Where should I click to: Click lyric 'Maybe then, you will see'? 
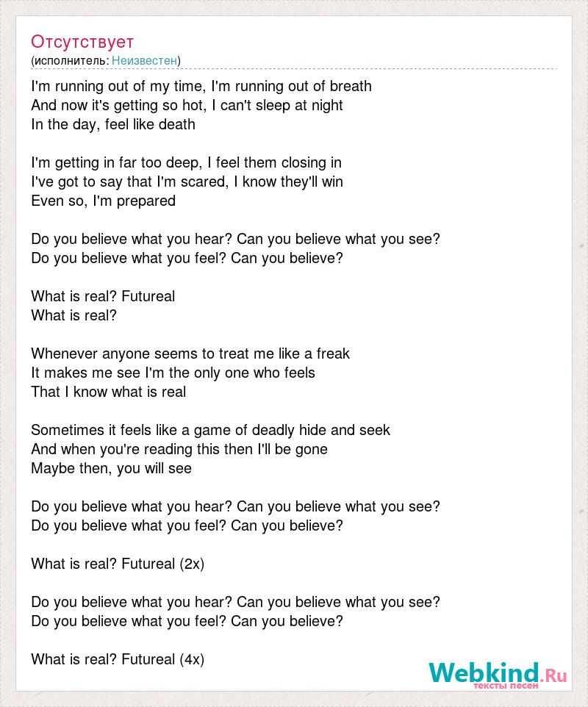coord(112,468)
